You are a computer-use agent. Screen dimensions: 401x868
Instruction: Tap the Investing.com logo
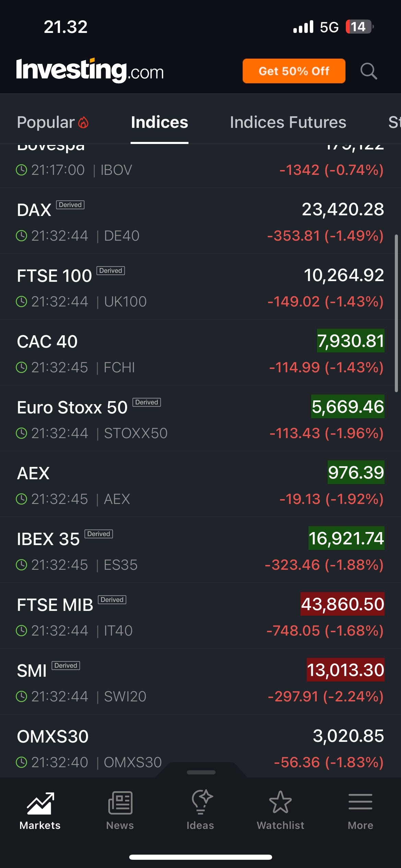pyautogui.click(x=90, y=71)
